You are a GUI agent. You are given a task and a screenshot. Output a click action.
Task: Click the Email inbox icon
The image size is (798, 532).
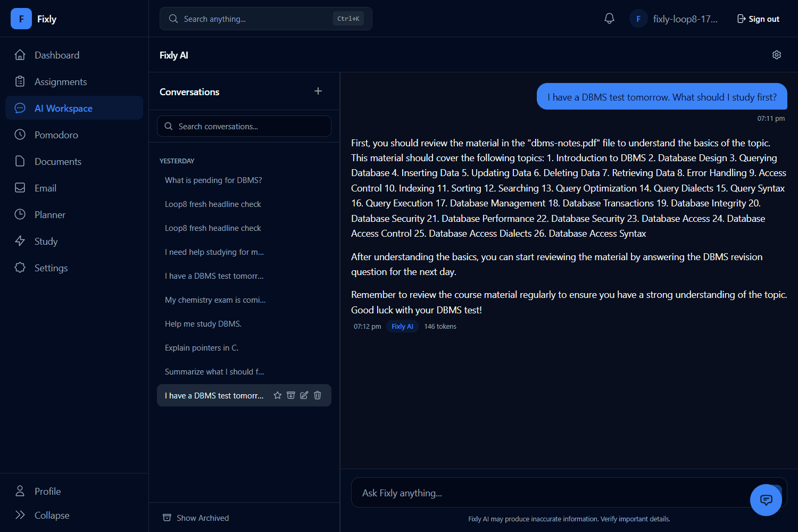(x=20, y=188)
